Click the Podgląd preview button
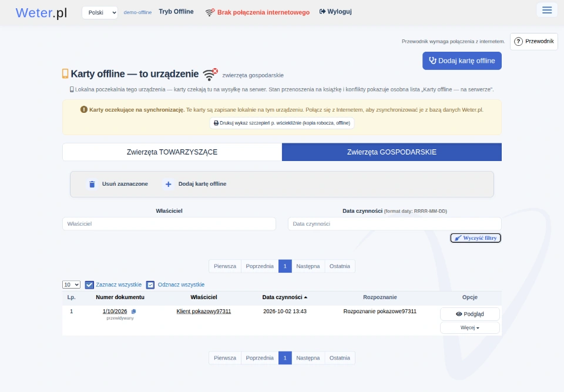 (470, 314)
